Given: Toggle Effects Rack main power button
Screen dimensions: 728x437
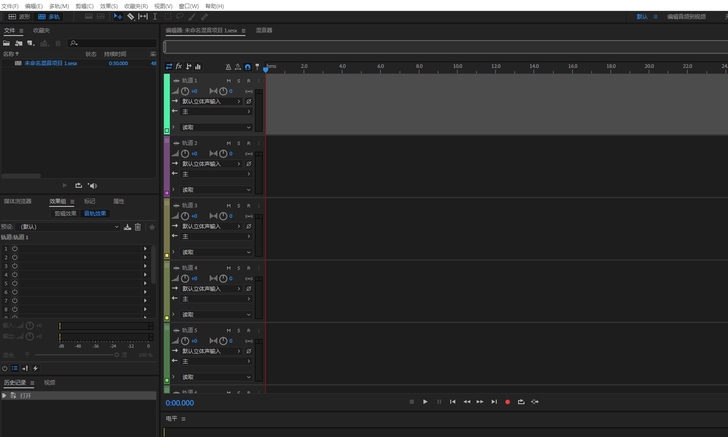Looking at the screenshot, I should coord(5,368).
